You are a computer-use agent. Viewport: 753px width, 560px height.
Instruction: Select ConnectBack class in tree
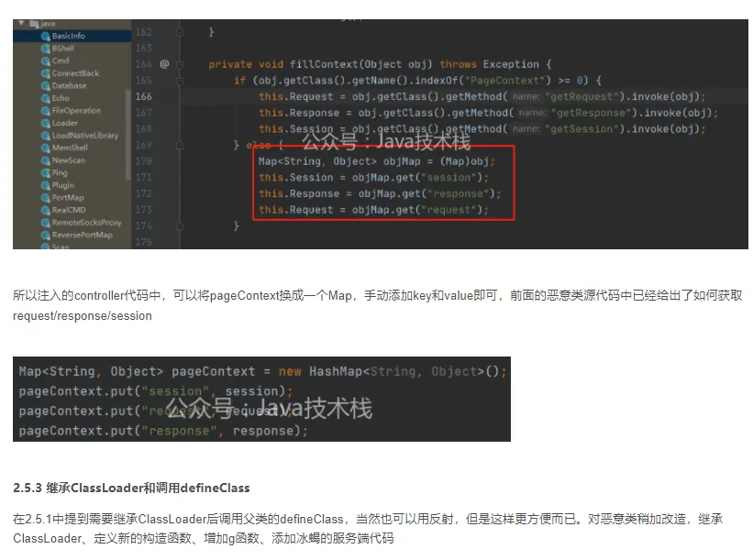click(75, 73)
